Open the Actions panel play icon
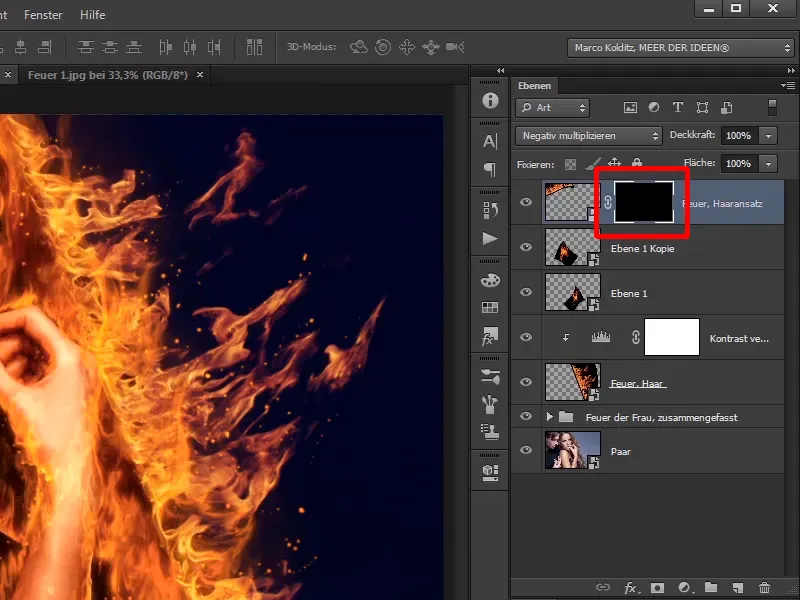This screenshot has height=600, width=800. (x=490, y=239)
